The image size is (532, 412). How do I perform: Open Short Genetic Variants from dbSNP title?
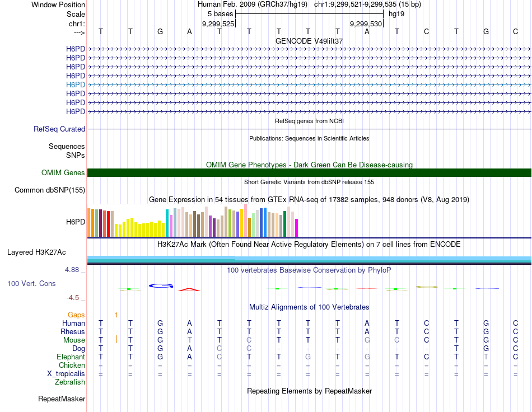pos(309,182)
